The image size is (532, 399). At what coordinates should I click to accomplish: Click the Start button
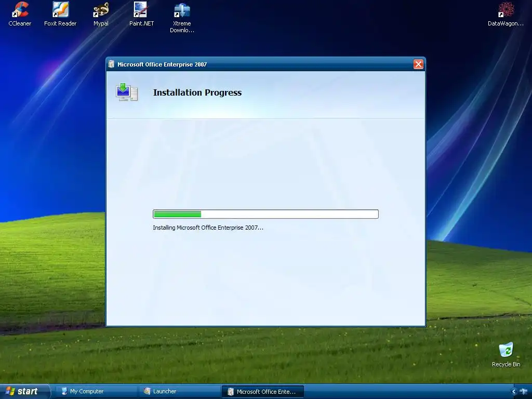pyautogui.click(x=24, y=391)
